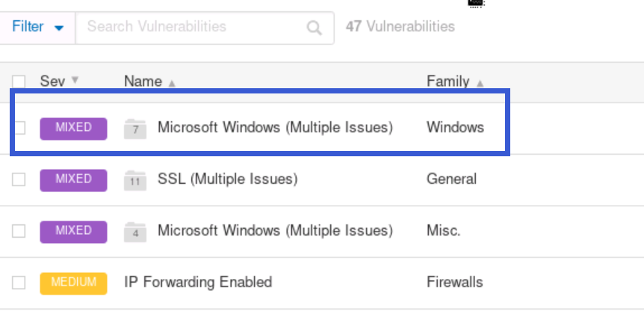
Task: Click MIXED badge for SSL row
Action: pyautogui.click(x=73, y=179)
